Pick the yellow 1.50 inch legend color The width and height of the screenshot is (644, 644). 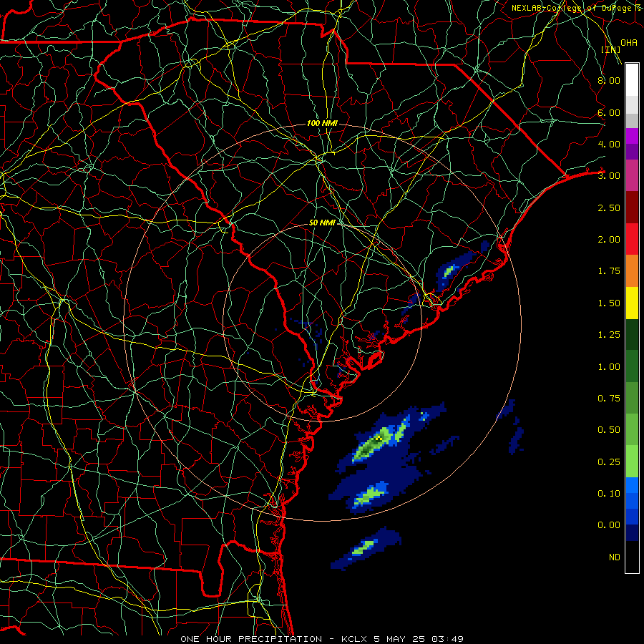pos(632,303)
